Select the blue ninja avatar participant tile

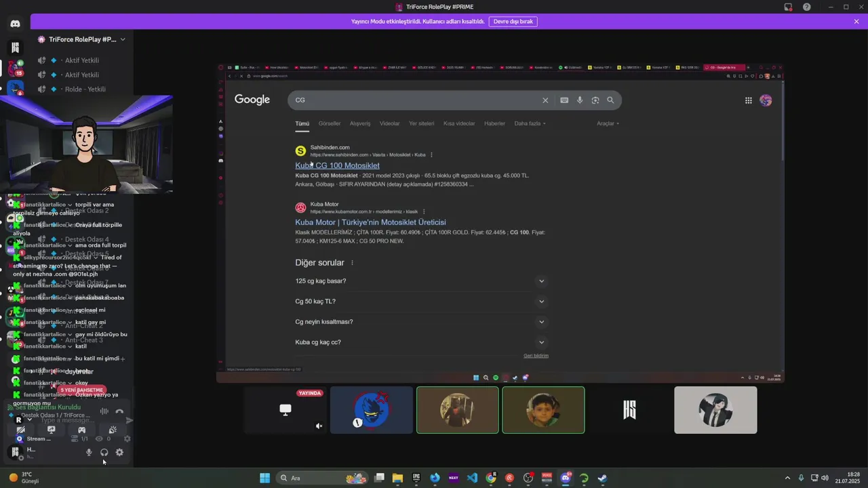(x=372, y=410)
